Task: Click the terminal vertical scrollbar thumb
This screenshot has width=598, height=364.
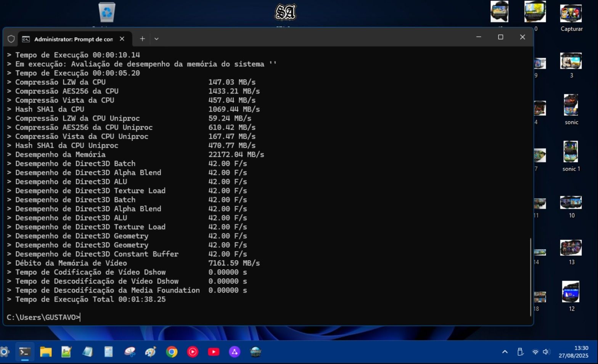Action: 530,277
